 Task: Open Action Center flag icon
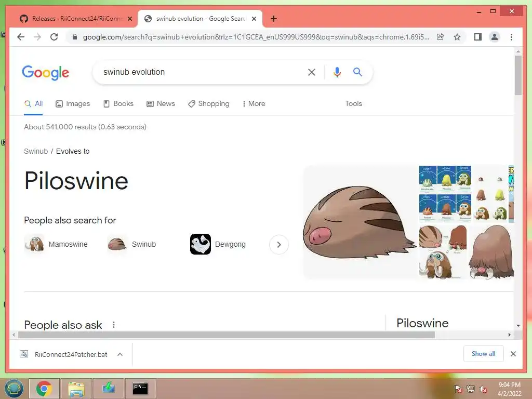pyautogui.click(x=458, y=389)
